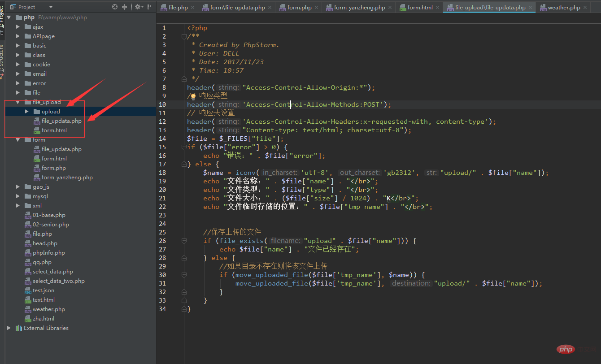Select select_data.php in the project tree
This screenshot has width=601, height=364.
(48, 272)
